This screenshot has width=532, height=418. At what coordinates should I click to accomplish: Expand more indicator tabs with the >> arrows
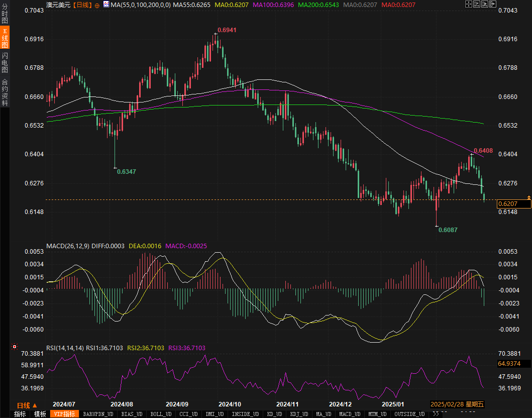tap(436, 414)
